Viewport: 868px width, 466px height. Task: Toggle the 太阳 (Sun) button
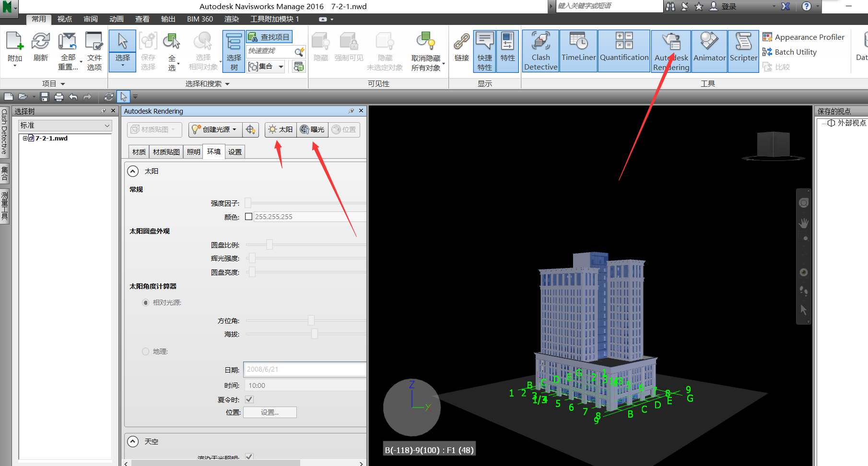click(x=281, y=129)
